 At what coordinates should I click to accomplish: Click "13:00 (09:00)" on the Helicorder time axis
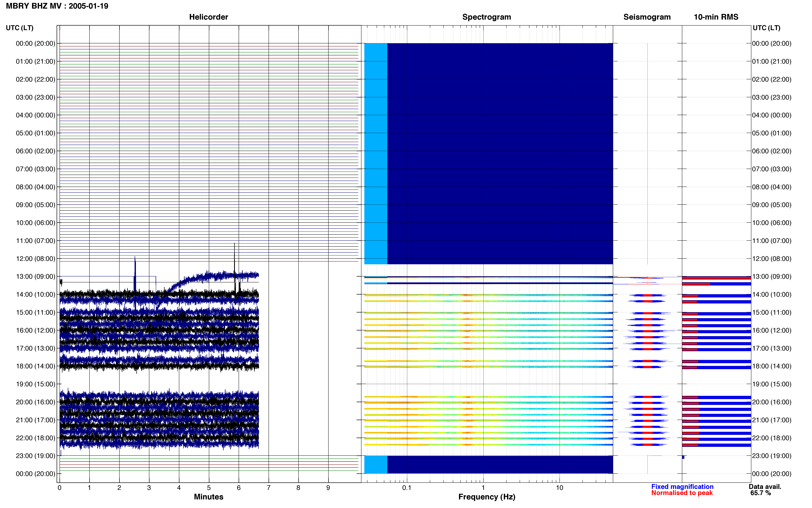(36, 277)
